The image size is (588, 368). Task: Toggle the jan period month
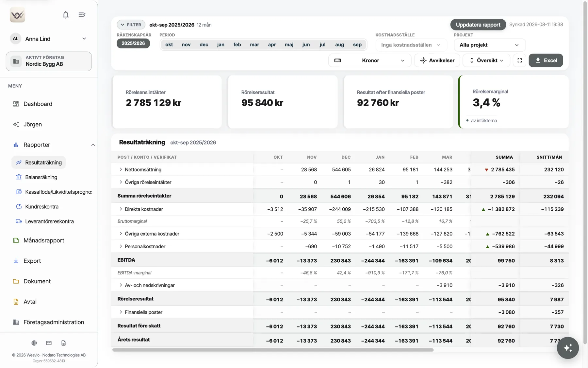pos(220,44)
